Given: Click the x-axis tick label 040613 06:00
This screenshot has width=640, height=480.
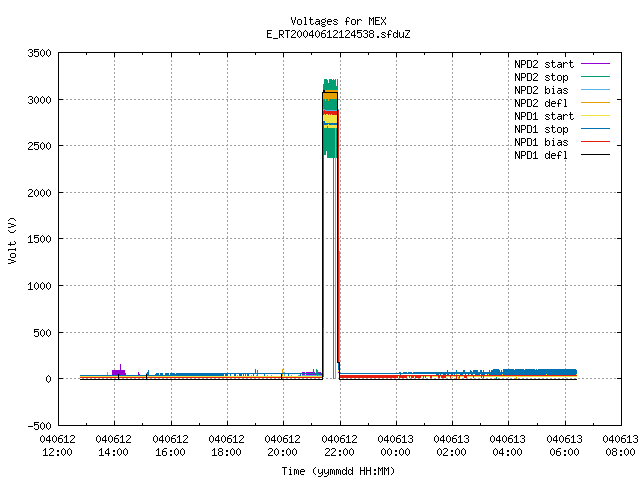Looking at the screenshot, I should [x=564, y=446].
